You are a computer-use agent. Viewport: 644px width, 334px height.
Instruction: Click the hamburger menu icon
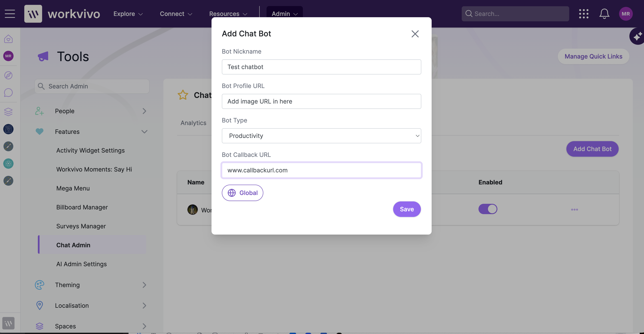coord(10,14)
